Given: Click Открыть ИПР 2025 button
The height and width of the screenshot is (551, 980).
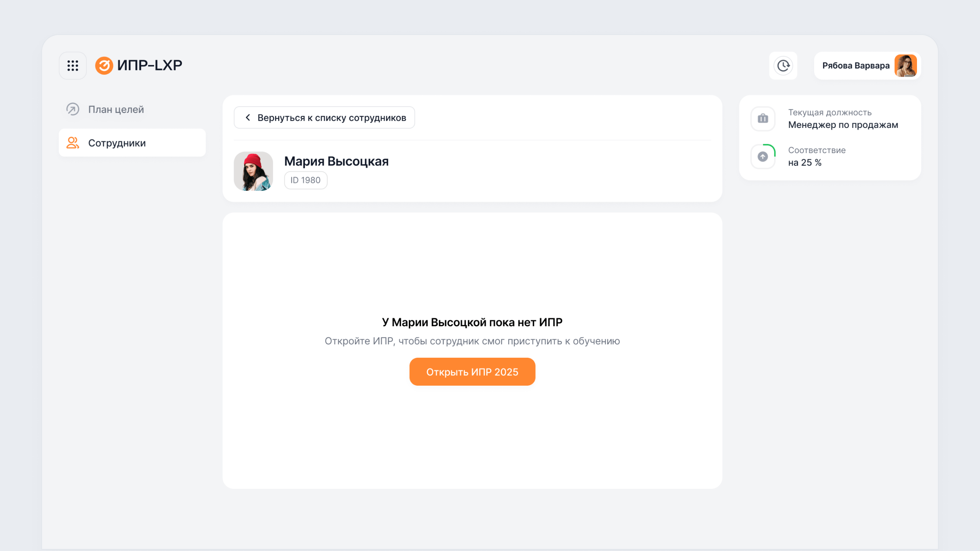Looking at the screenshot, I should (x=472, y=372).
